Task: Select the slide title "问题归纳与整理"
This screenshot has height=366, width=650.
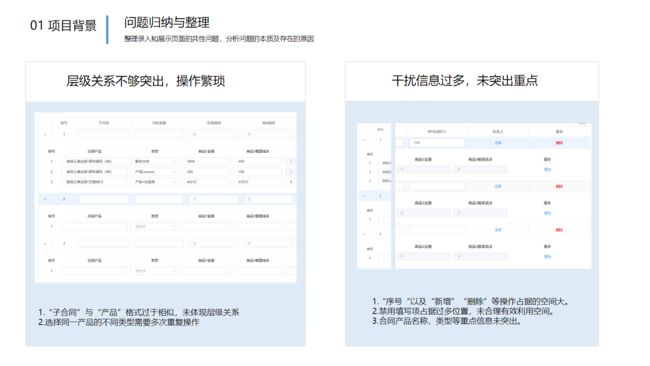Action: coord(167,22)
